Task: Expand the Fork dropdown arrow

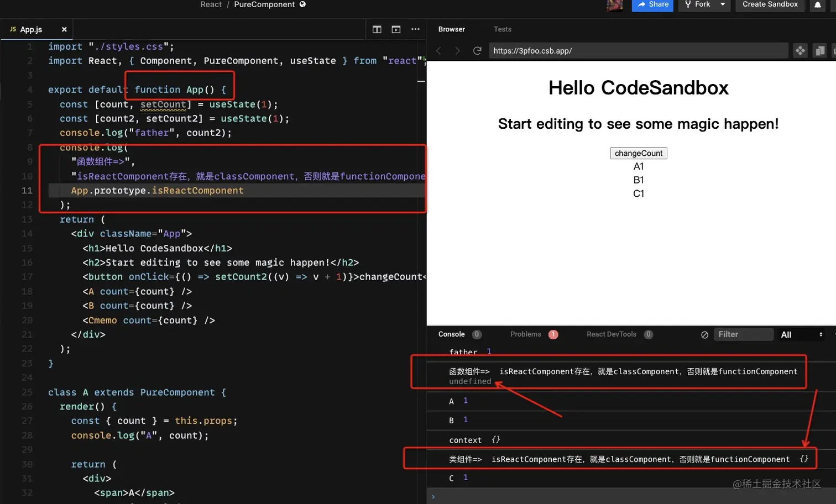Action: pos(723,4)
